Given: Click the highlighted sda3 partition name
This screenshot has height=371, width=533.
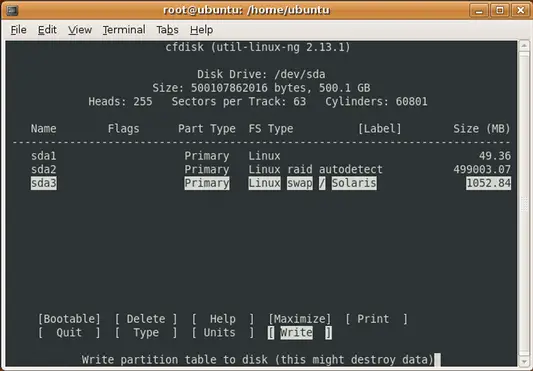Looking at the screenshot, I should 44,183.
